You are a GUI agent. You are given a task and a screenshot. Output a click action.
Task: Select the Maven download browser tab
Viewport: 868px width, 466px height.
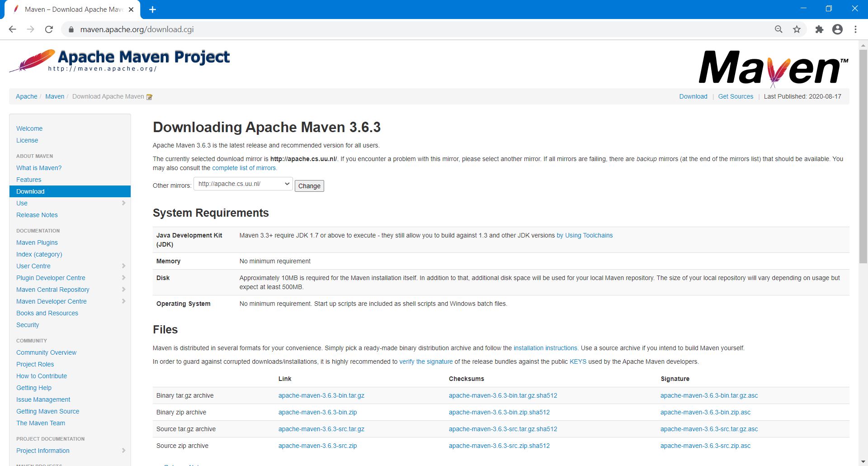(72, 10)
